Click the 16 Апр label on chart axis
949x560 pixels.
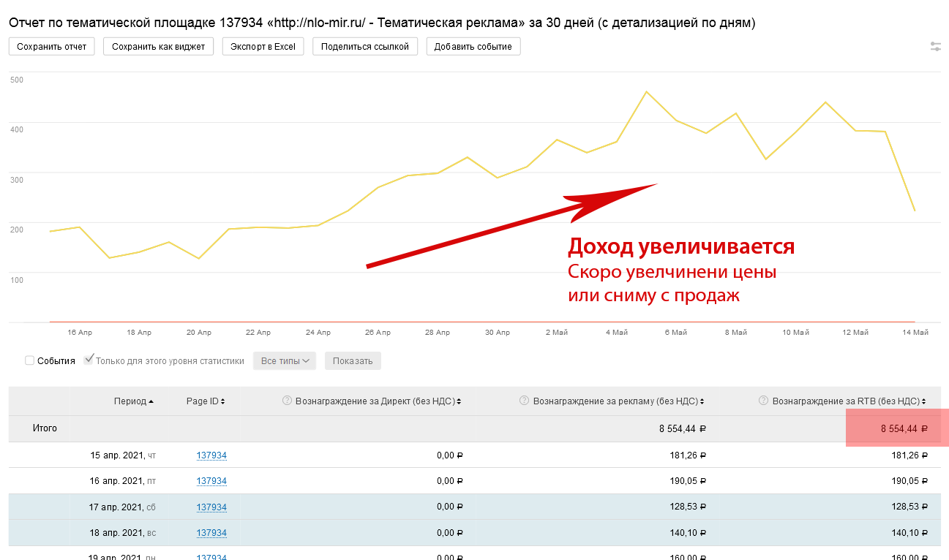[x=80, y=333]
